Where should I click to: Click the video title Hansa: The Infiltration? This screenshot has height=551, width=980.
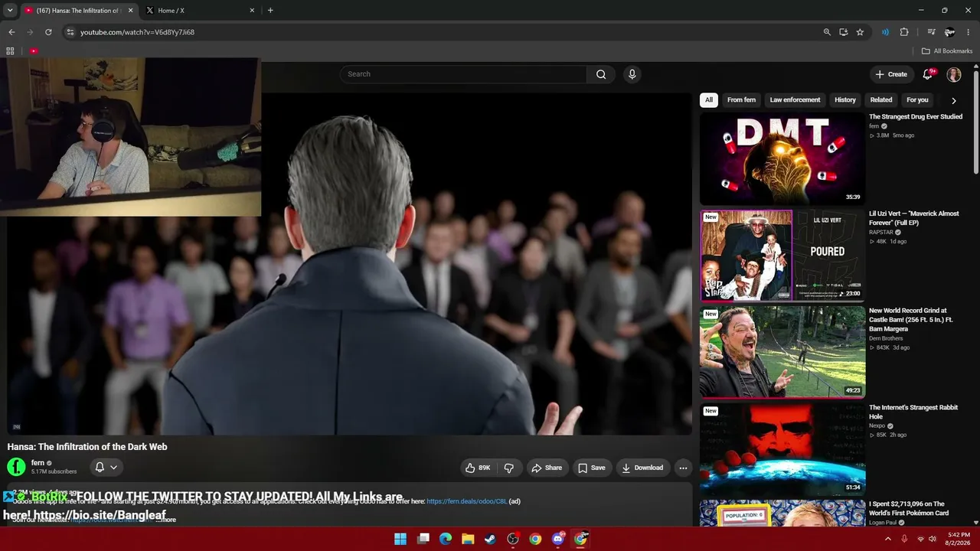click(x=87, y=447)
